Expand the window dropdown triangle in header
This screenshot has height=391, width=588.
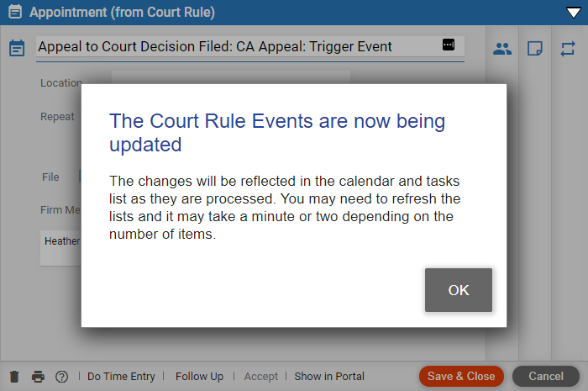[574, 13]
